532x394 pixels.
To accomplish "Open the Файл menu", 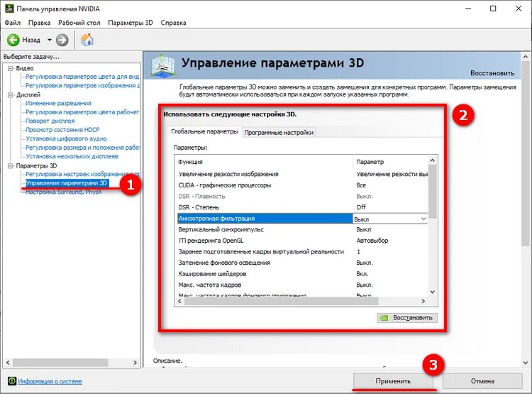I will click(13, 23).
